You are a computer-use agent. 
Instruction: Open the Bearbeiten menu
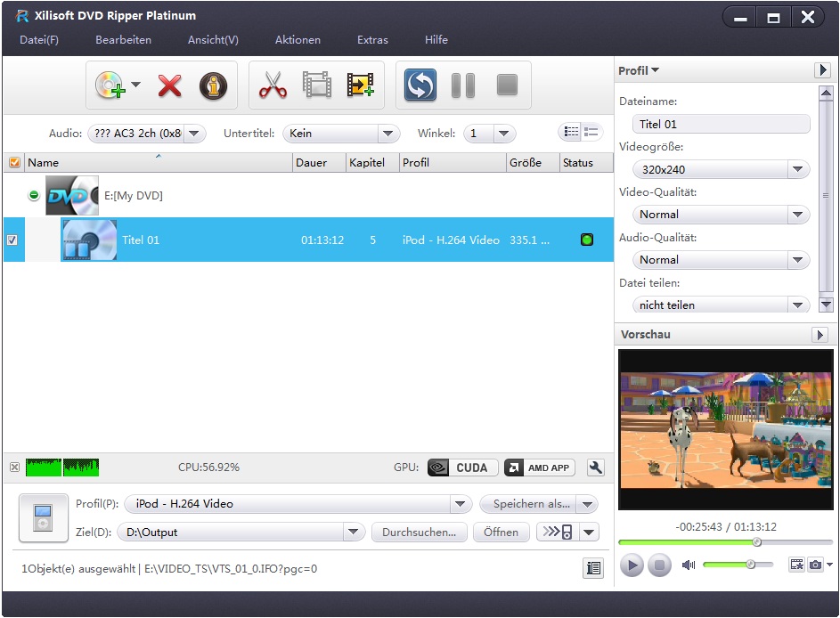click(123, 40)
